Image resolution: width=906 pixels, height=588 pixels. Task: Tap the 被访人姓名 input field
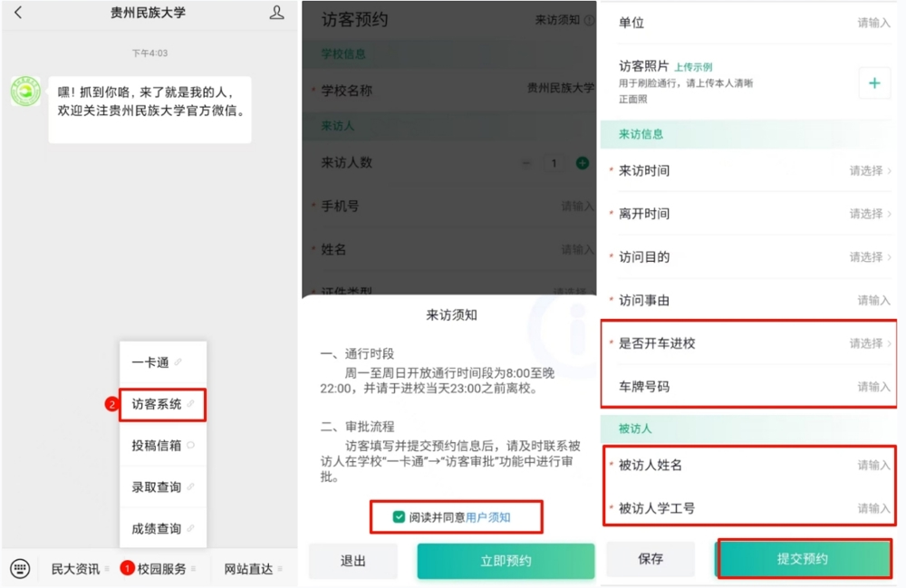[749, 465]
